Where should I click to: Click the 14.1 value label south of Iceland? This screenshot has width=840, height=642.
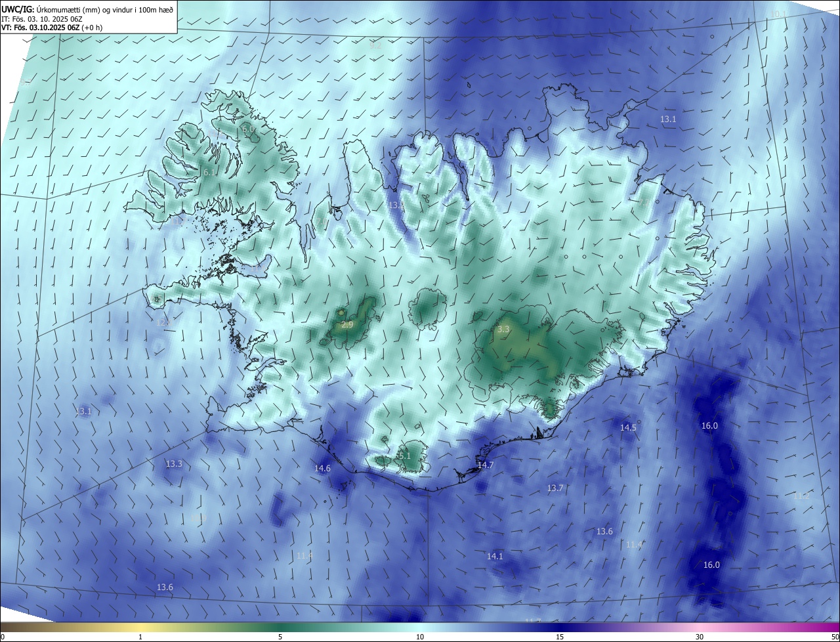coord(495,556)
